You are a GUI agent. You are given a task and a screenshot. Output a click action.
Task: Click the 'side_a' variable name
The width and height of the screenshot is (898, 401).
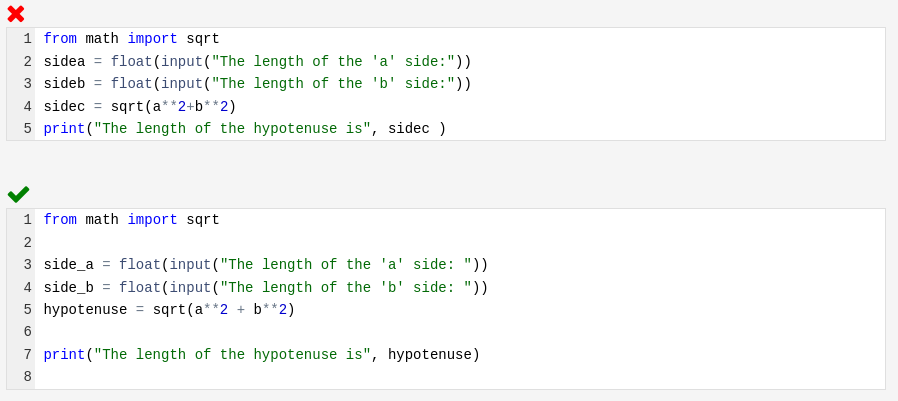tap(69, 265)
